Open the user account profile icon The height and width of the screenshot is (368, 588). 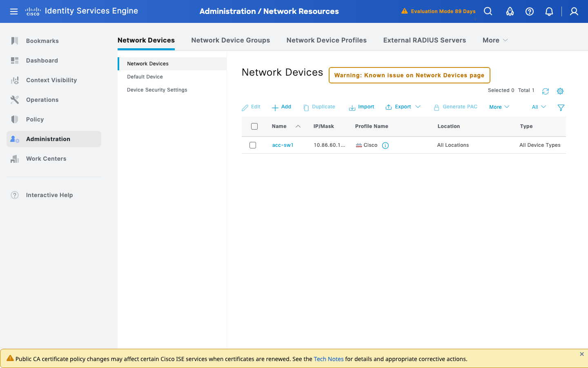574,11
